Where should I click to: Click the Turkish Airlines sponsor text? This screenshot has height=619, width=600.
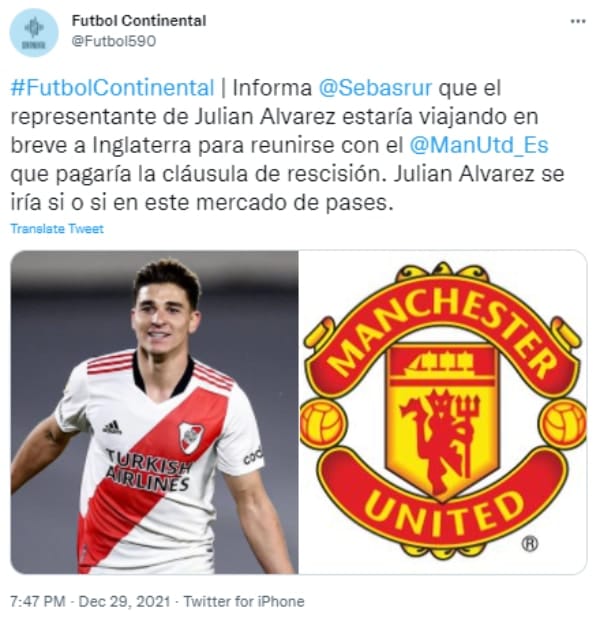coord(148,471)
